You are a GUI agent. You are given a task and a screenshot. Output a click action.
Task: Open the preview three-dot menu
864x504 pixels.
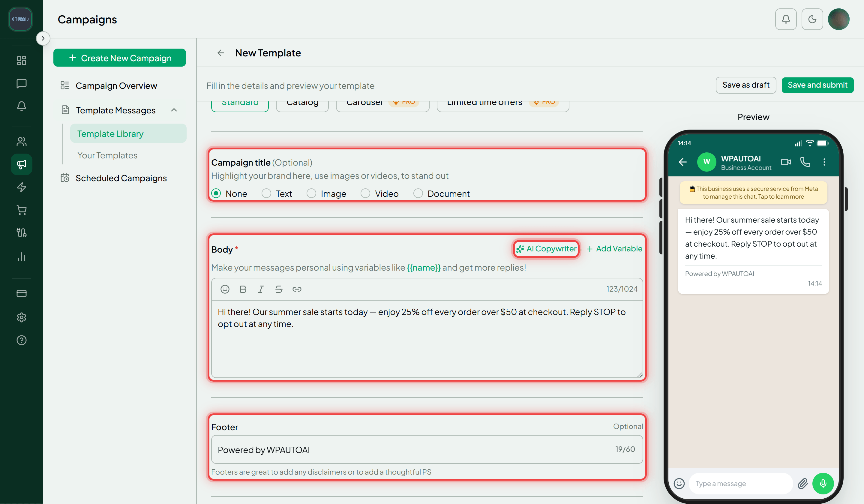(824, 162)
